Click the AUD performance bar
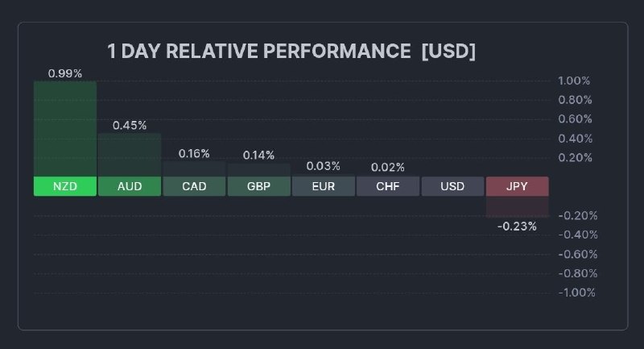This screenshot has width=644, height=349. [130, 155]
